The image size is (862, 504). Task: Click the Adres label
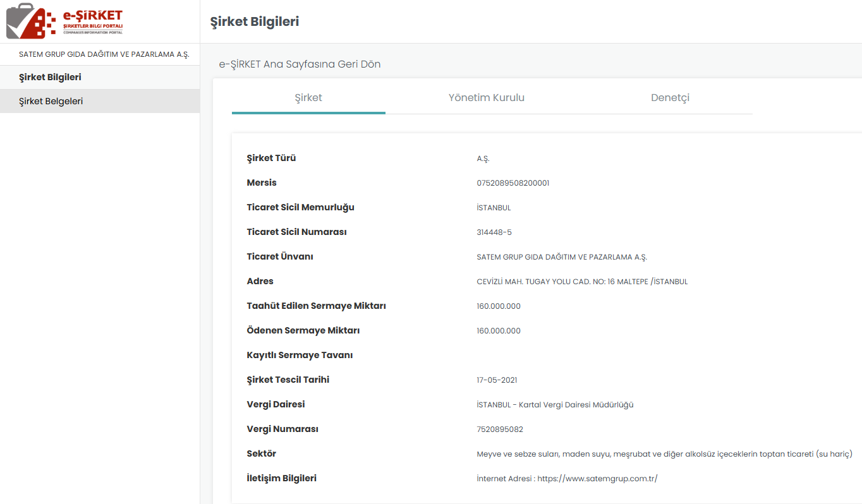[x=260, y=281]
